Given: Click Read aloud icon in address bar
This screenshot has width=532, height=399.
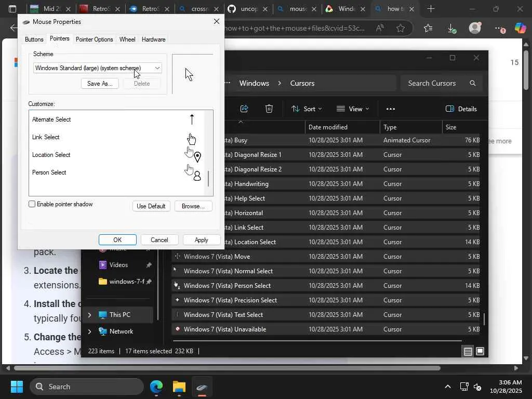Looking at the screenshot, I should [380, 28].
